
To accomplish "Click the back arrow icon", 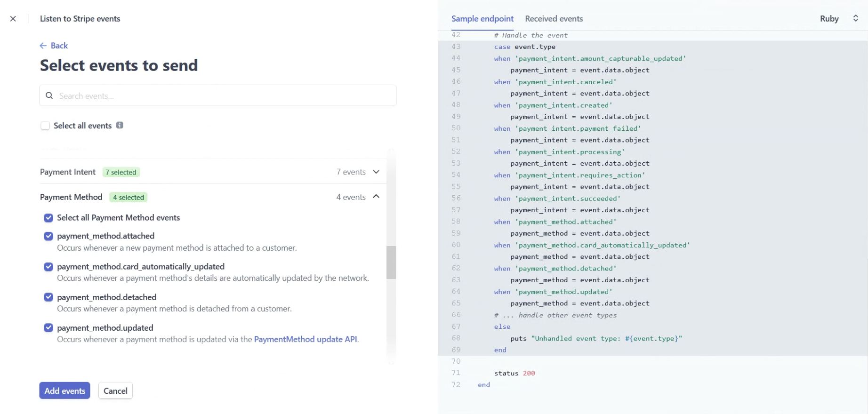I will pyautogui.click(x=43, y=46).
